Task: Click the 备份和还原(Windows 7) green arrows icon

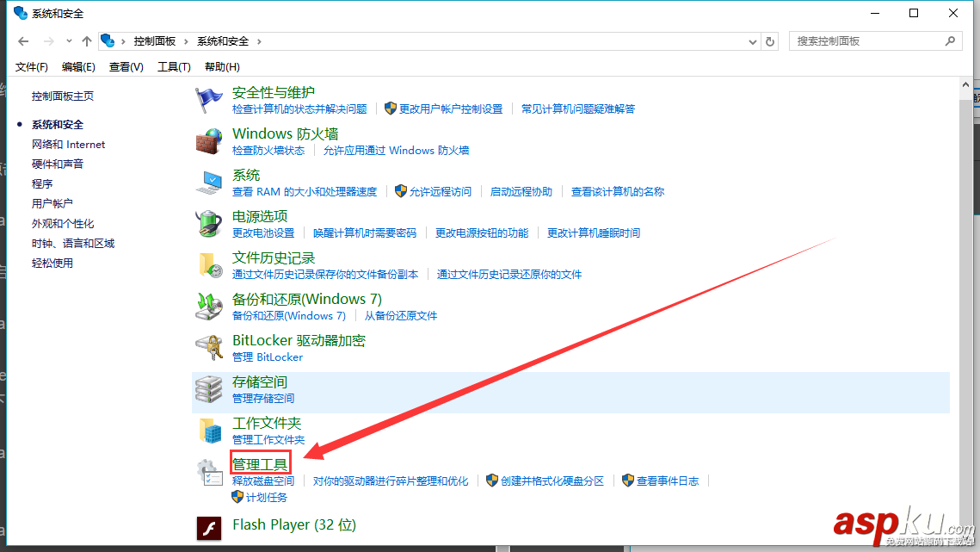Action: click(209, 306)
